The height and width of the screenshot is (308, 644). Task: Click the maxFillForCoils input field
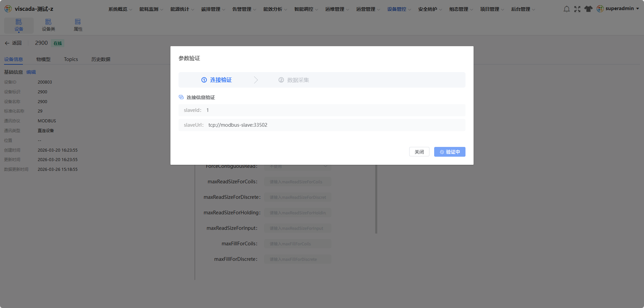(298, 244)
